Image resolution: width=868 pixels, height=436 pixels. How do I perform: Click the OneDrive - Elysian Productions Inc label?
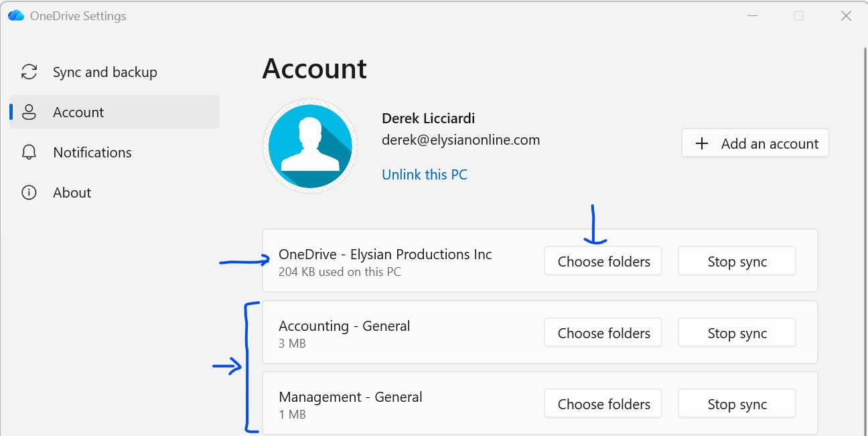(385, 255)
